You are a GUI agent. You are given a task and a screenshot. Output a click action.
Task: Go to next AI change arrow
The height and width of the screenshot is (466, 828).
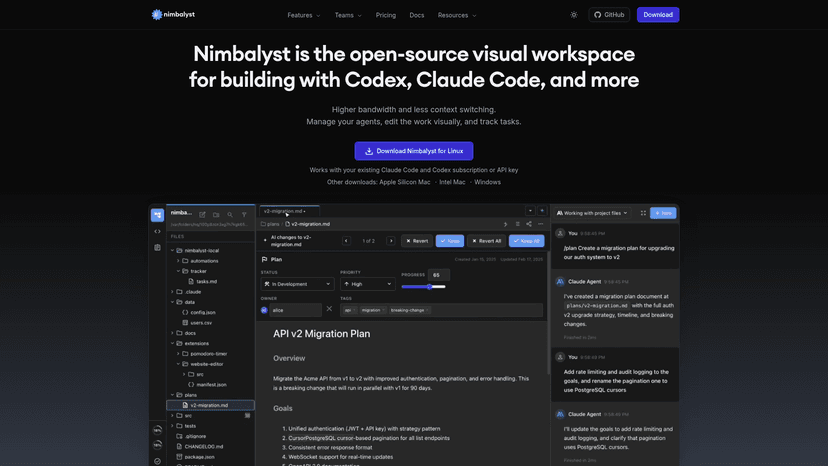(391, 241)
